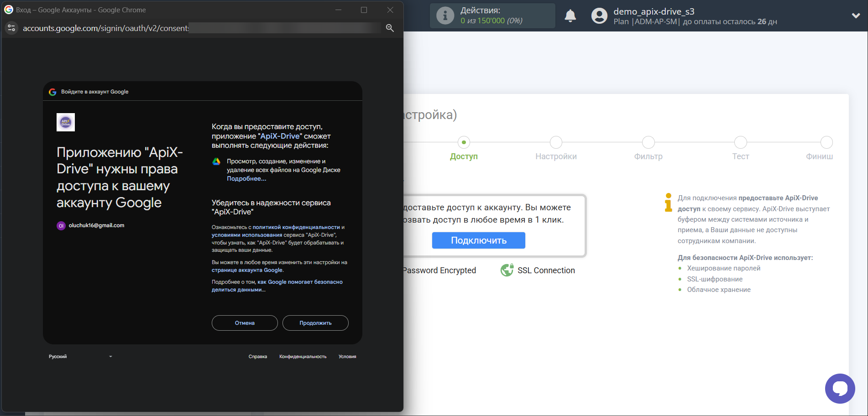Click the Отмена button
This screenshot has height=416, width=868.
(x=245, y=323)
